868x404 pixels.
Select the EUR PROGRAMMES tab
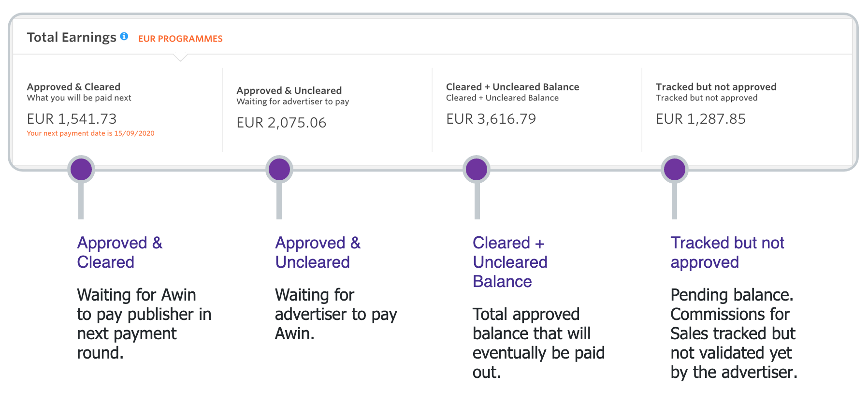point(180,39)
